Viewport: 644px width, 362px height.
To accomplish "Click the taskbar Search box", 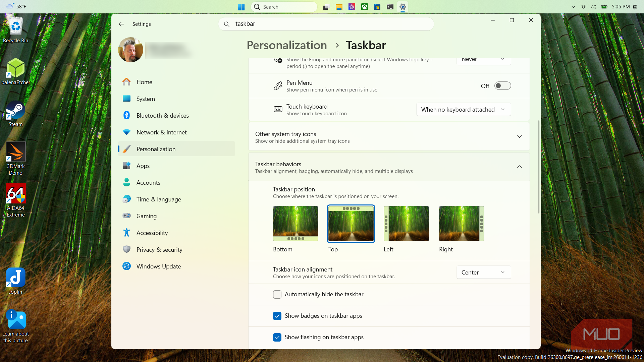I will pos(284,7).
